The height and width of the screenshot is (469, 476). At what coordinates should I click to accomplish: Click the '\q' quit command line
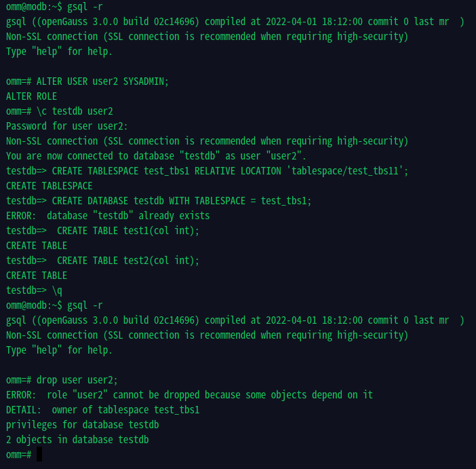pyautogui.click(x=34, y=290)
